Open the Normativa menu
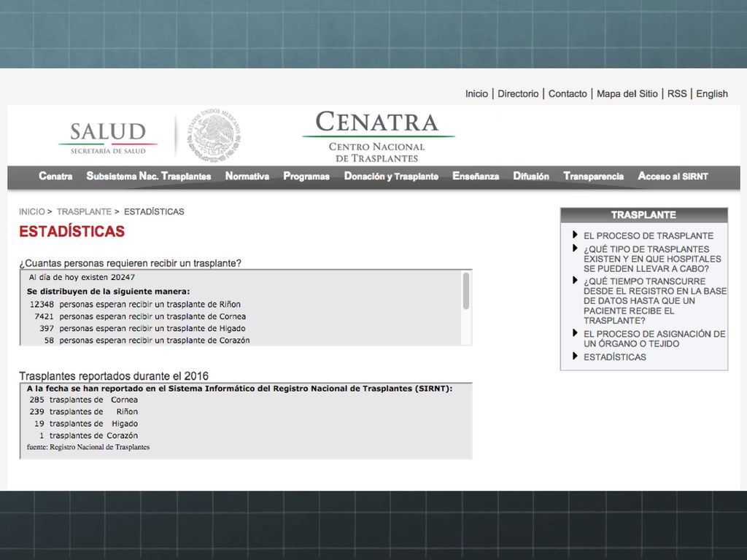 [x=247, y=176]
